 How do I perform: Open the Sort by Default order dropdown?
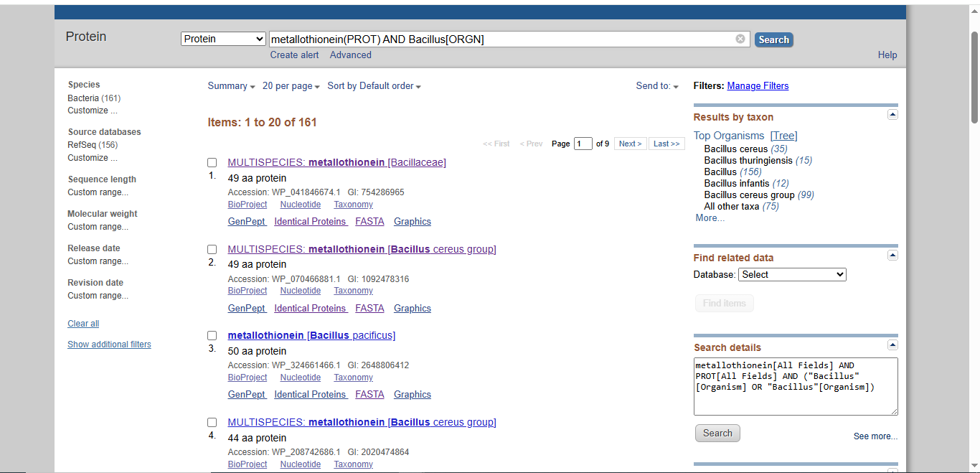[374, 86]
